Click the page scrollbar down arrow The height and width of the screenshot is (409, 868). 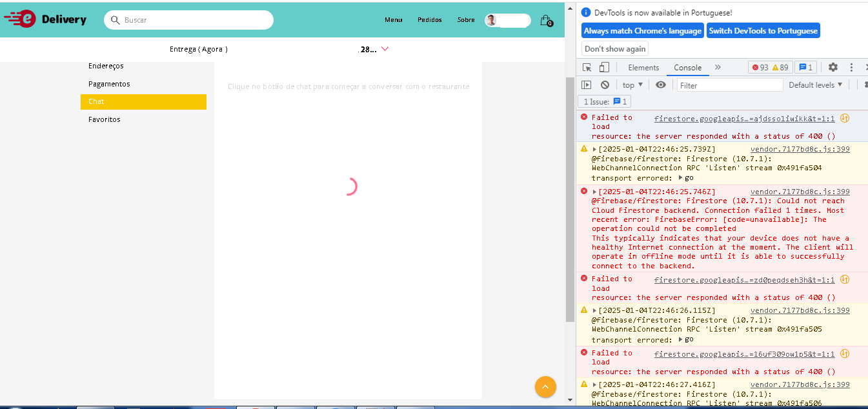point(570,400)
